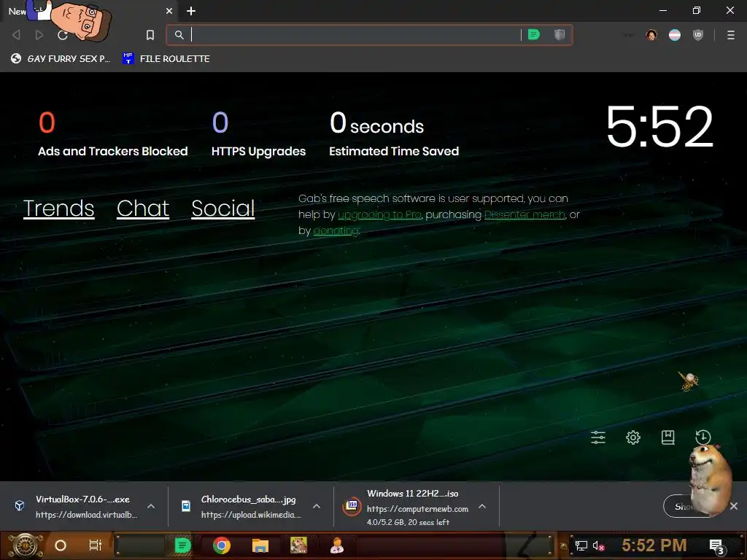Click the gray Shields icon in address bar
This screenshot has height=560, width=747.
[560, 35]
